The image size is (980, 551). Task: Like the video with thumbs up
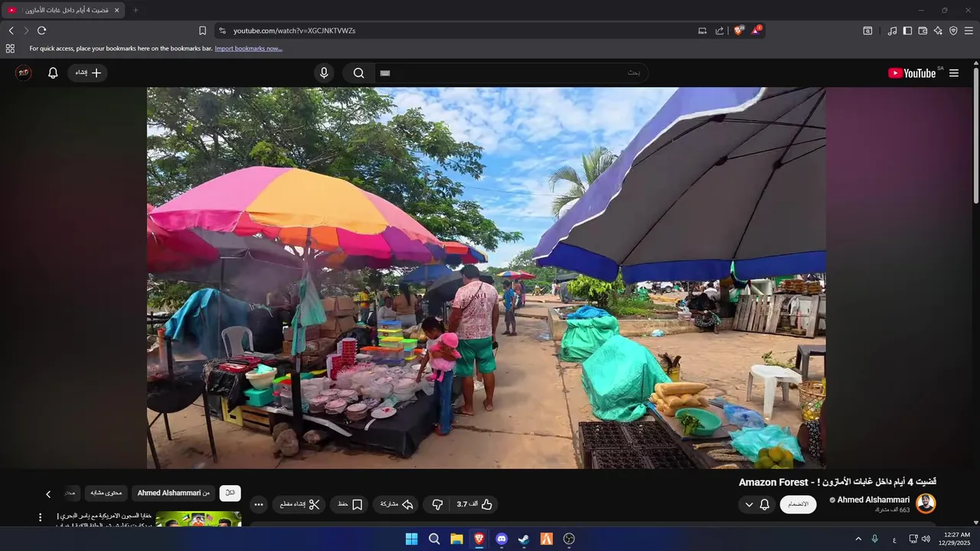475,504
